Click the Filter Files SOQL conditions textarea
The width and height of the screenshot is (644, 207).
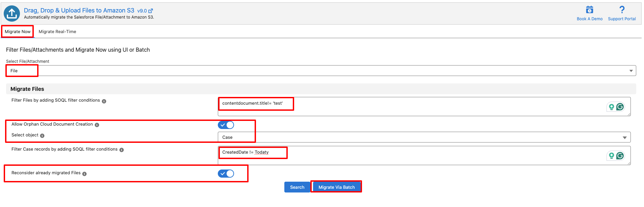[x=424, y=106]
